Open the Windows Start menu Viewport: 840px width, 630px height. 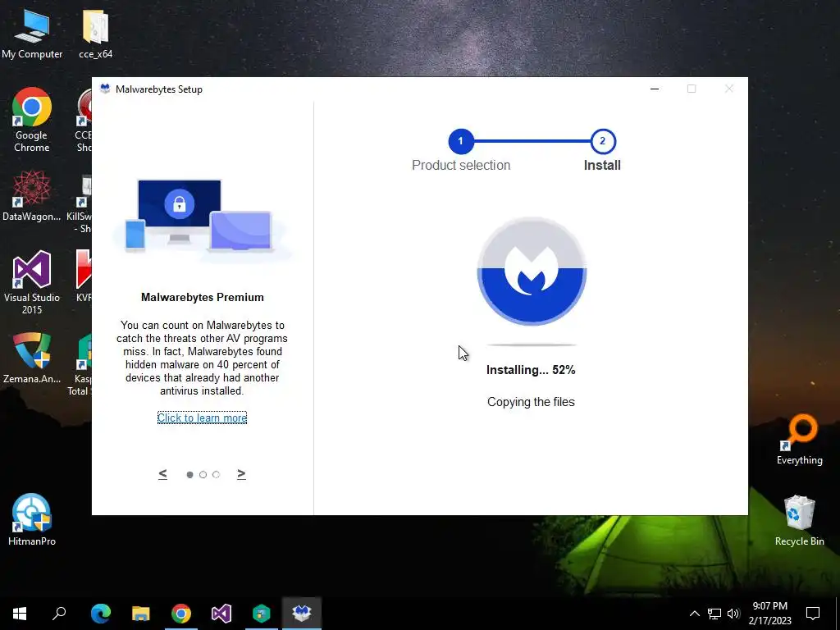click(x=20, y=614)
